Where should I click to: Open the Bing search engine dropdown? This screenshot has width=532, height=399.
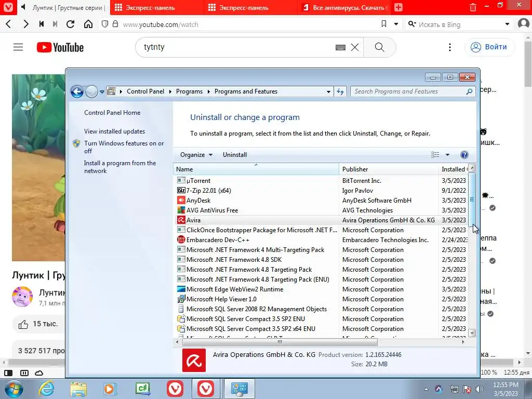point(507,24)
